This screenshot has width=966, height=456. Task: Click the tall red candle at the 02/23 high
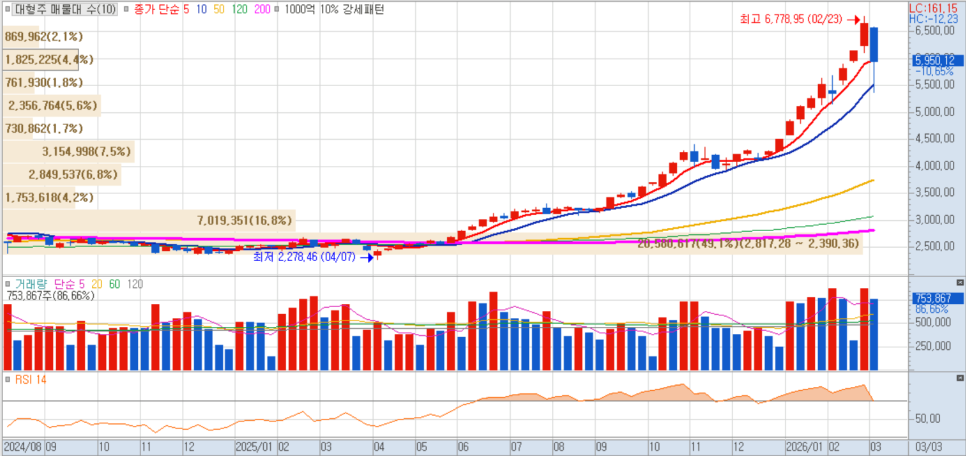(864, 35)
